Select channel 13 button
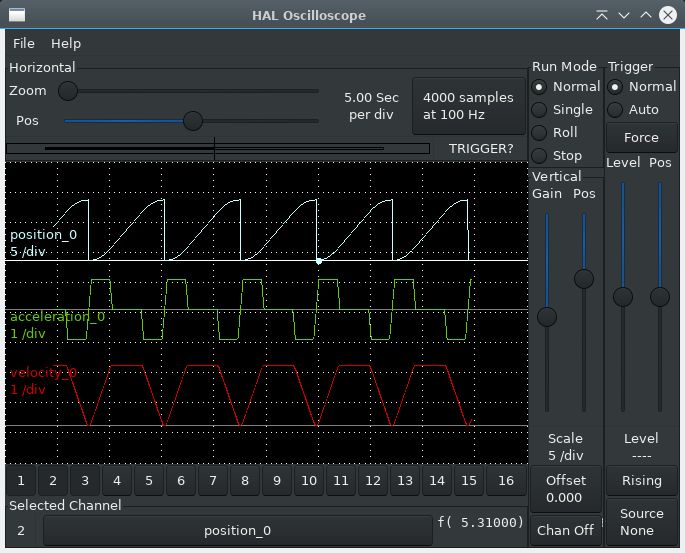 click(x=405, y=480)
